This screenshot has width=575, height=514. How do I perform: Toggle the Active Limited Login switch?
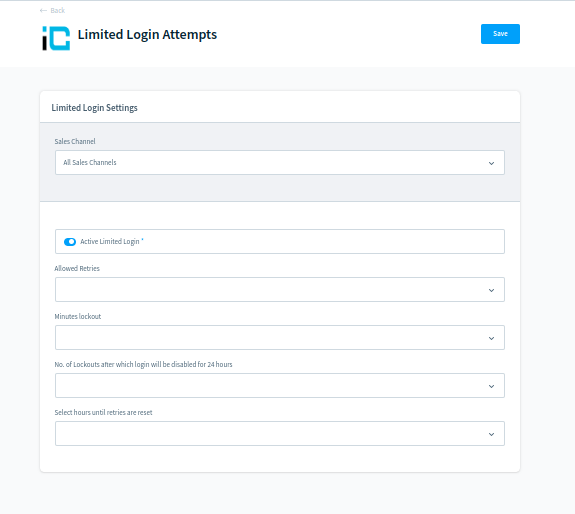click(70, 242)
